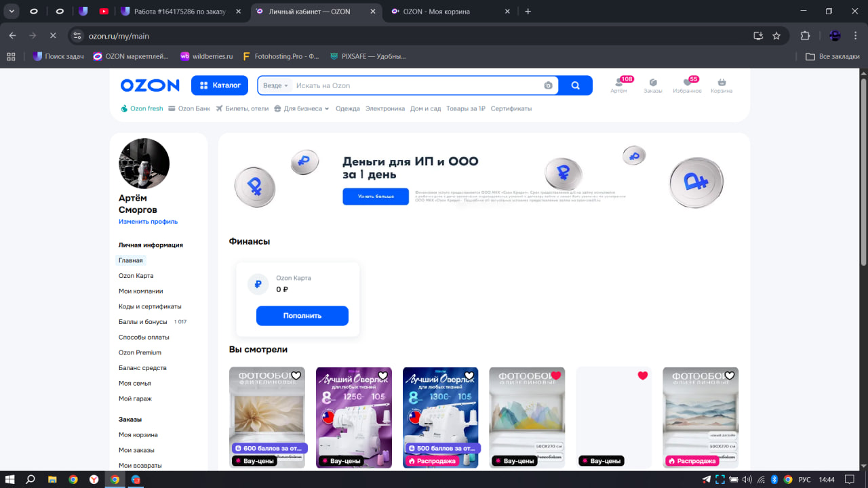Click the blue magnifier search button
The width and height of the screenshot is (868, 488).
(x=576, y=85)
